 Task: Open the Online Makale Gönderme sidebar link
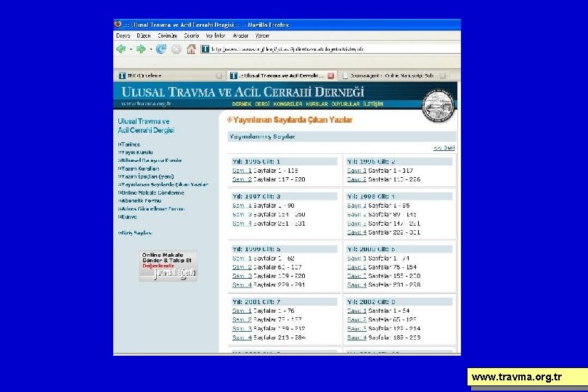click(151, 192)
